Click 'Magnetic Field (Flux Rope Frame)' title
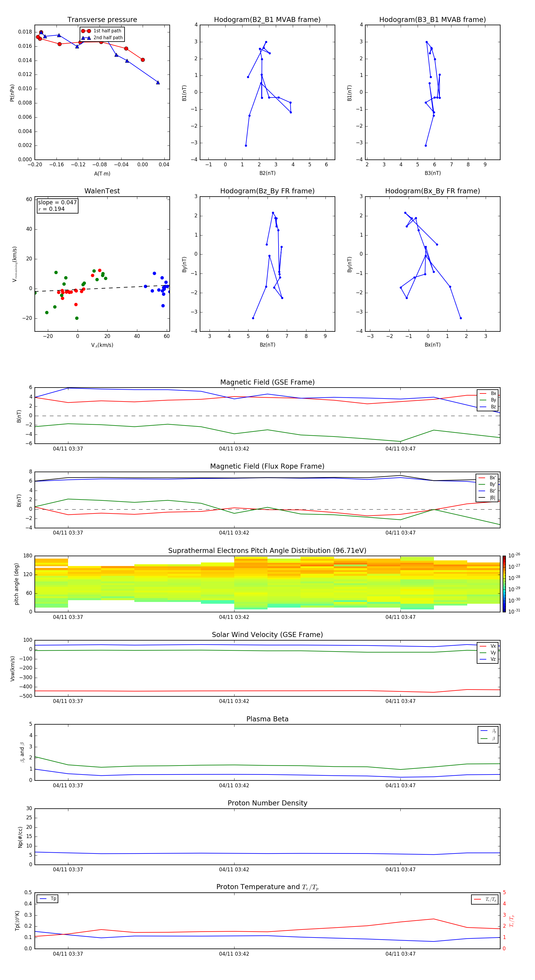The height and width of the screenshot is (980, 535). pos(267,467)
